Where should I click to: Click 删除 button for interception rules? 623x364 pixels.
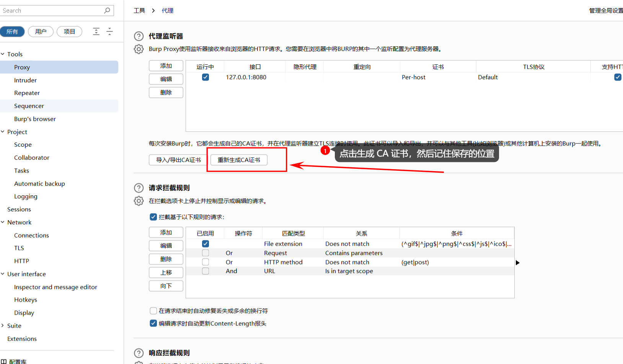166,259
